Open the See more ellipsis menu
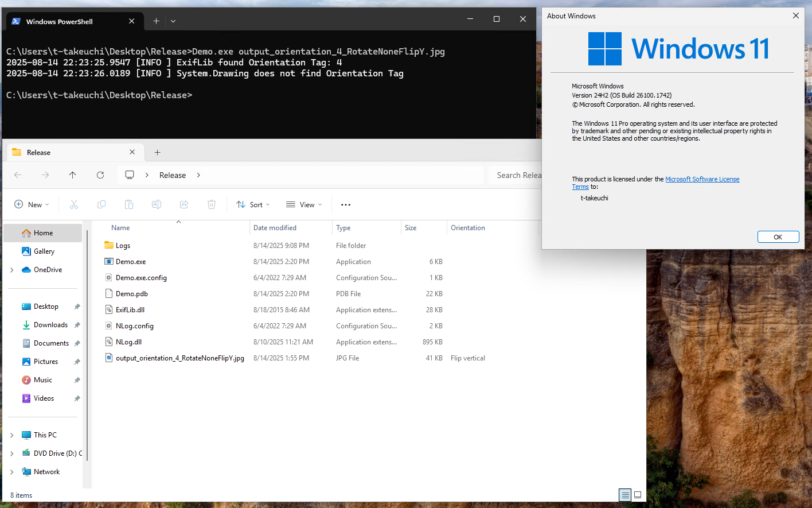Image resolution: width=812 pixels, height=508 pixels. click(x=346, y=204)
